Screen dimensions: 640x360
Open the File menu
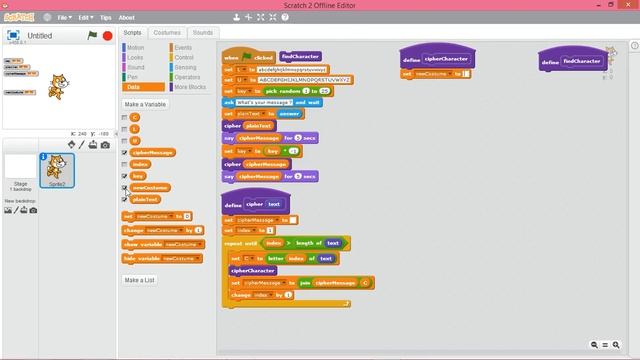pyautogui.click(x=64, y=18)
